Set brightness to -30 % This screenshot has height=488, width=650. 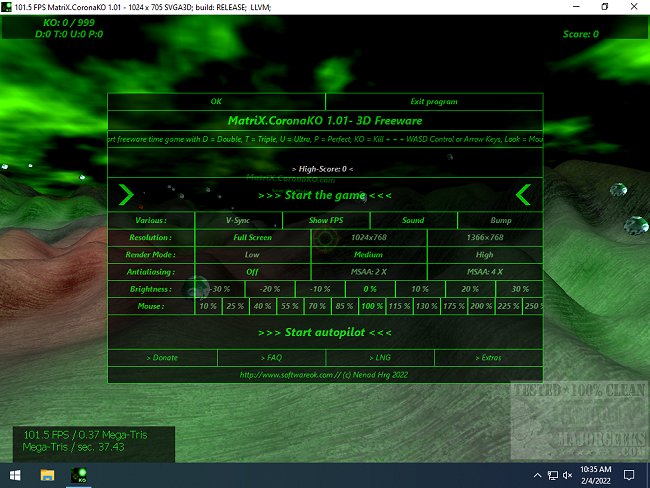[x=220, y=289]
